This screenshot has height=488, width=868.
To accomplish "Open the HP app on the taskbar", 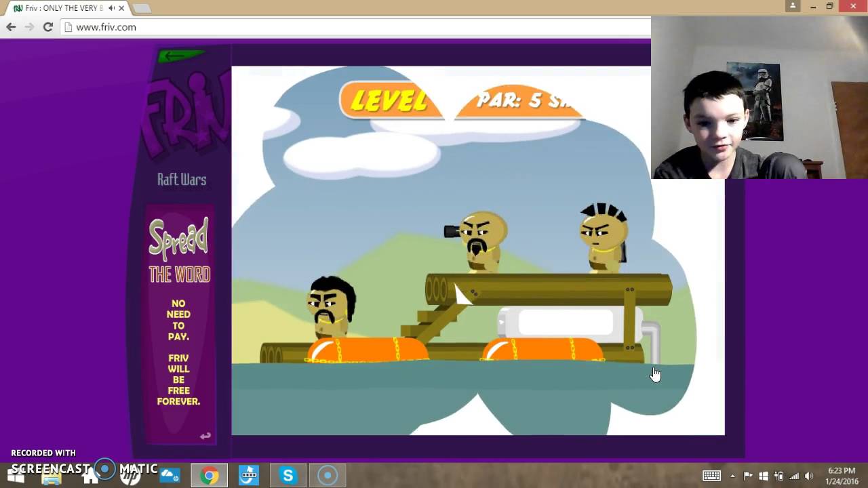I will tap(130, 476).
